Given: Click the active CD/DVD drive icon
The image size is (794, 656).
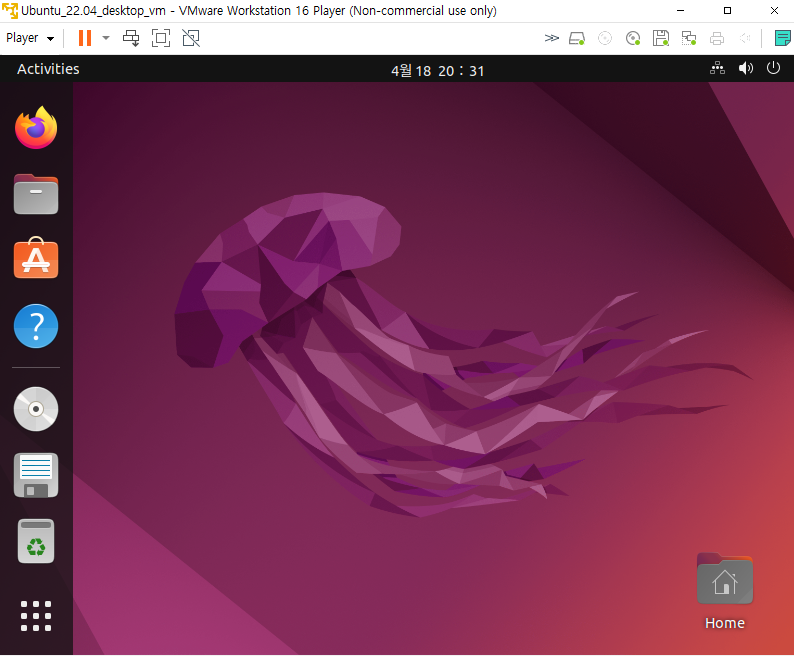Looking at the screenshot, I should tap(633, 38).
